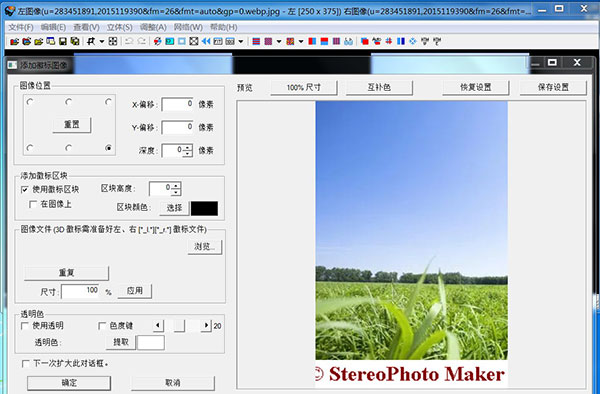Click the 保存设置 button
The image size is (600, 394).
553,87
